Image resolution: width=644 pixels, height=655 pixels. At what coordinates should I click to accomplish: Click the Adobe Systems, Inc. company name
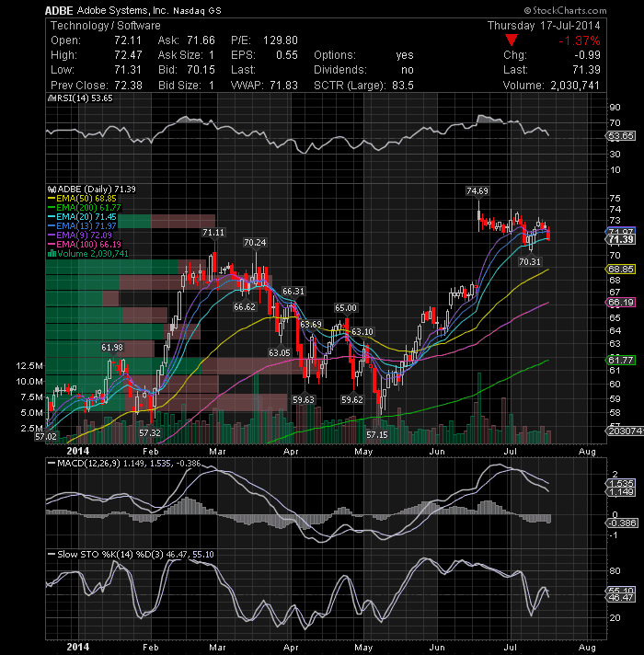122,10
